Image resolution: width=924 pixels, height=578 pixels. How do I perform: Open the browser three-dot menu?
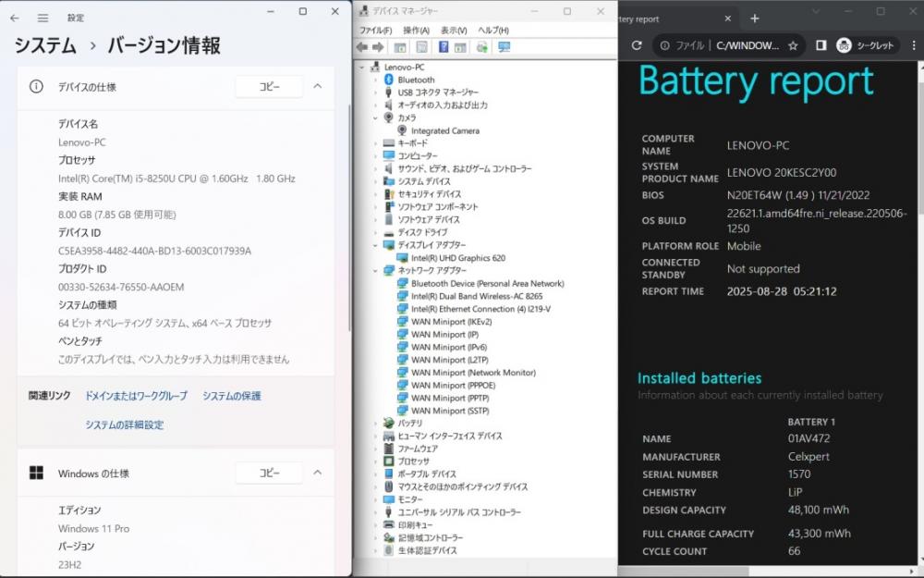click(914, 45)
